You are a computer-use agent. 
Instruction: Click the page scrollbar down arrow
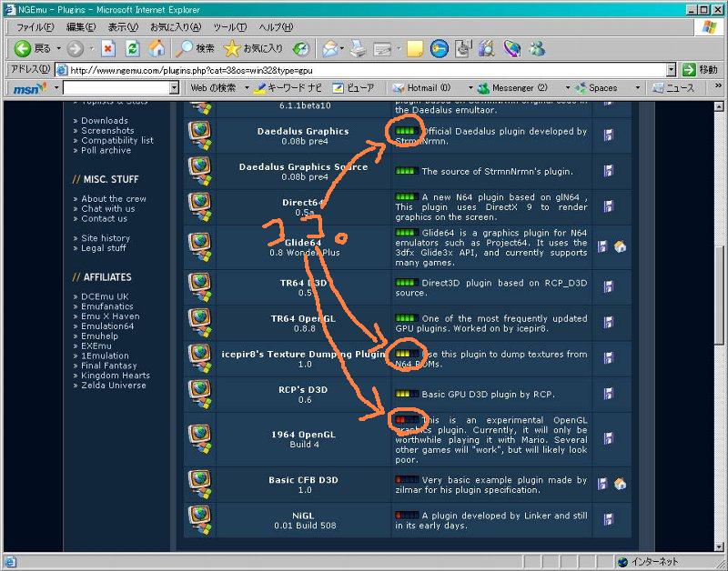[719, 546]
